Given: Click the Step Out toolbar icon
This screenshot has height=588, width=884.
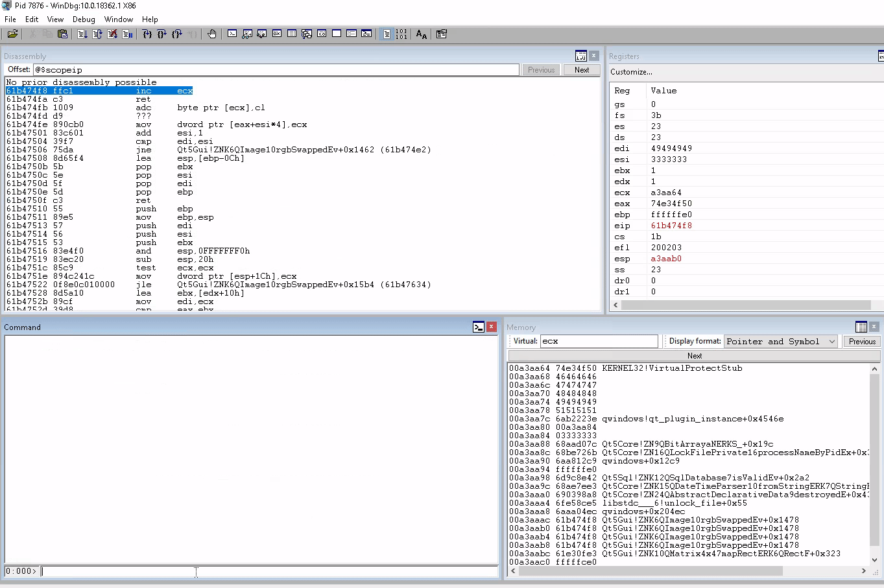Looking at the screenshot, I should click(x=177, y=34).
